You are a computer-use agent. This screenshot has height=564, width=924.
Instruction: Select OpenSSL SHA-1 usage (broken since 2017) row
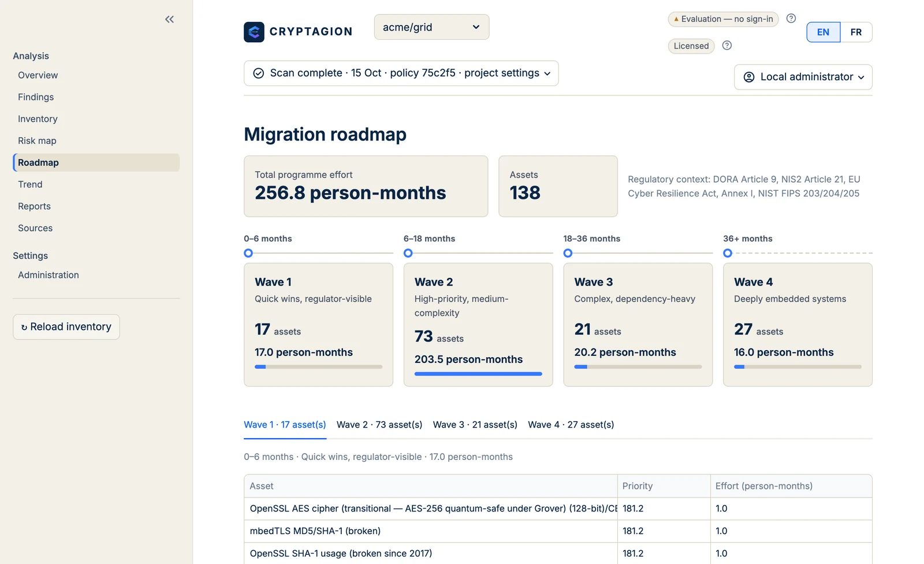(558, 554)
